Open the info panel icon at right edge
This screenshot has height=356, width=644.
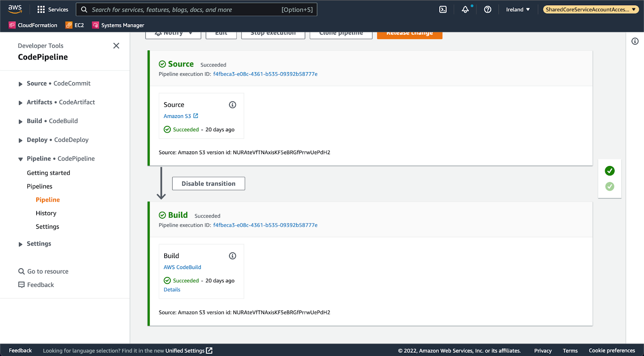[x=635, y=41]
